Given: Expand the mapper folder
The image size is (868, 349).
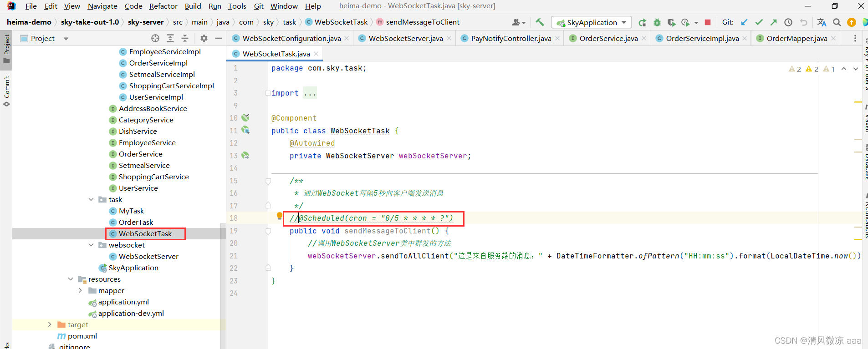Looking at the screenshot, I should [x=81, y=290].
